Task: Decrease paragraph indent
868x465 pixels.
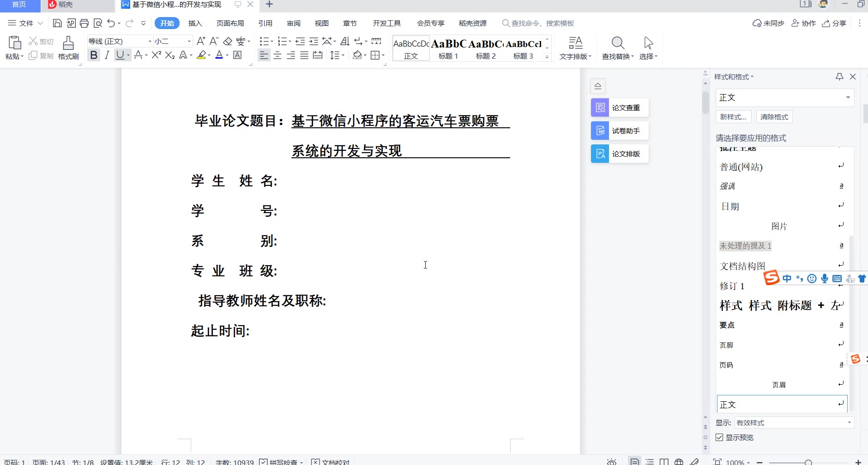Action: pos(300,42)
